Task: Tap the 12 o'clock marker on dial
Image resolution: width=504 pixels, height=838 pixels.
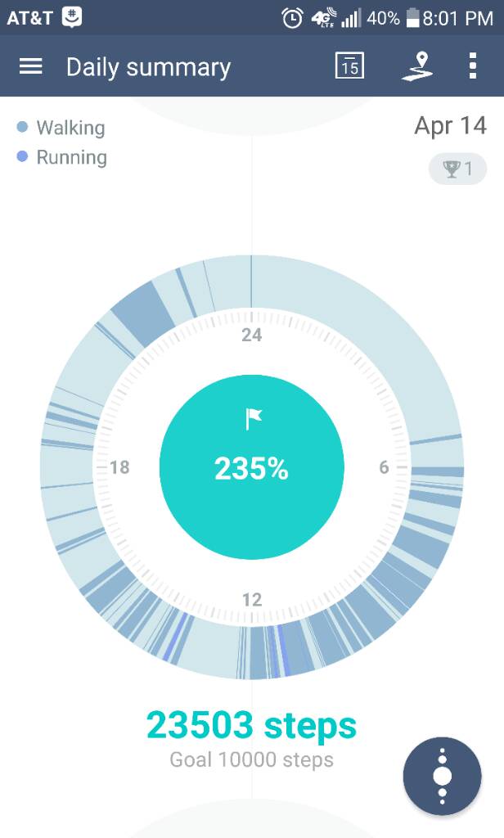Action: (252, 600)
